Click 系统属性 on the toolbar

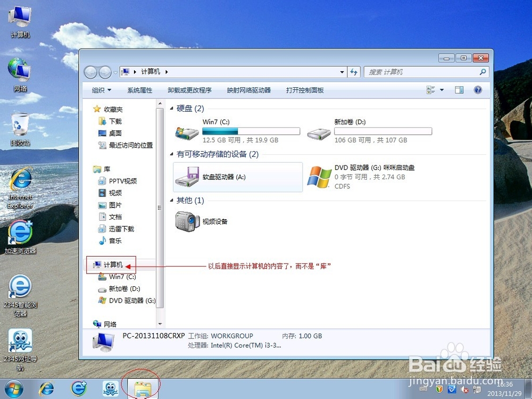(139, 90)
